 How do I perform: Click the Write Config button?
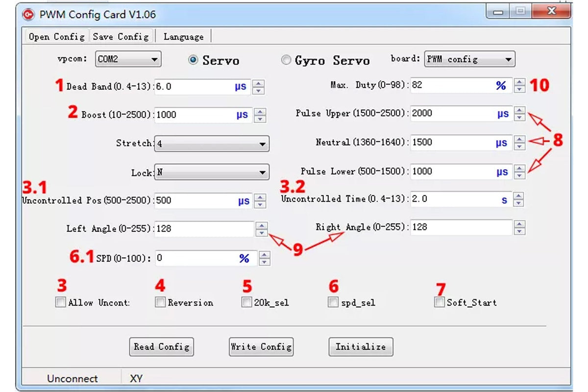(261, 347)
